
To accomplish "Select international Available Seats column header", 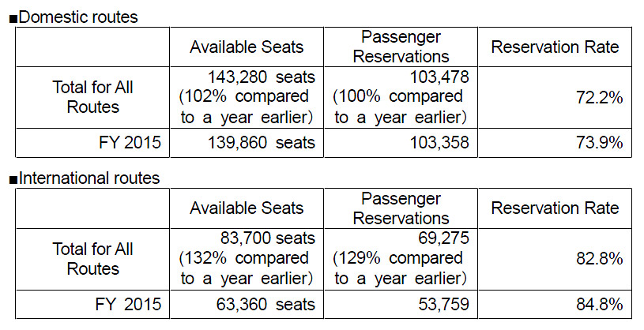I will [x=247, y=208].
